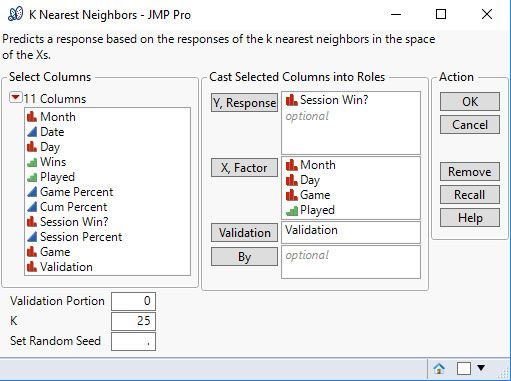Select the Wins column in column list
Image resolution: width=511 pixels, height=381 pixels.
53,162
